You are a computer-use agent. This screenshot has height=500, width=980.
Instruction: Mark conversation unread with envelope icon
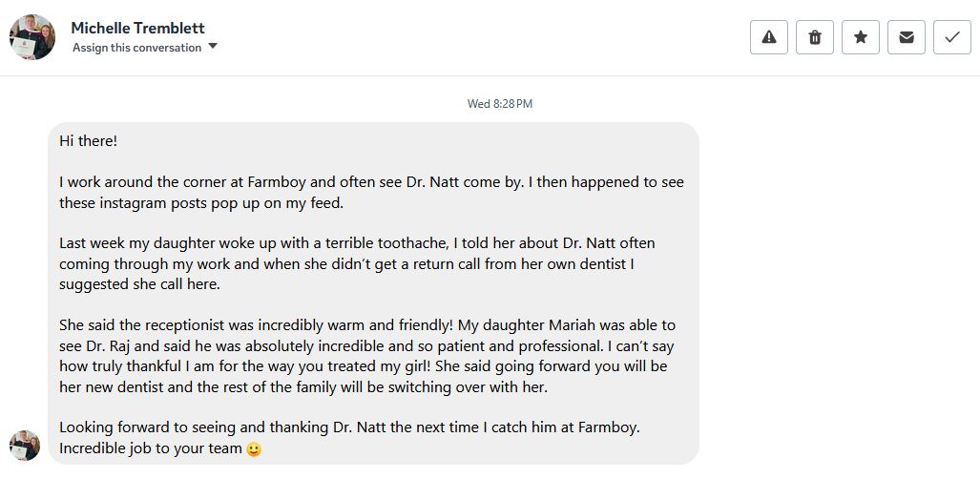click(907, 37)
